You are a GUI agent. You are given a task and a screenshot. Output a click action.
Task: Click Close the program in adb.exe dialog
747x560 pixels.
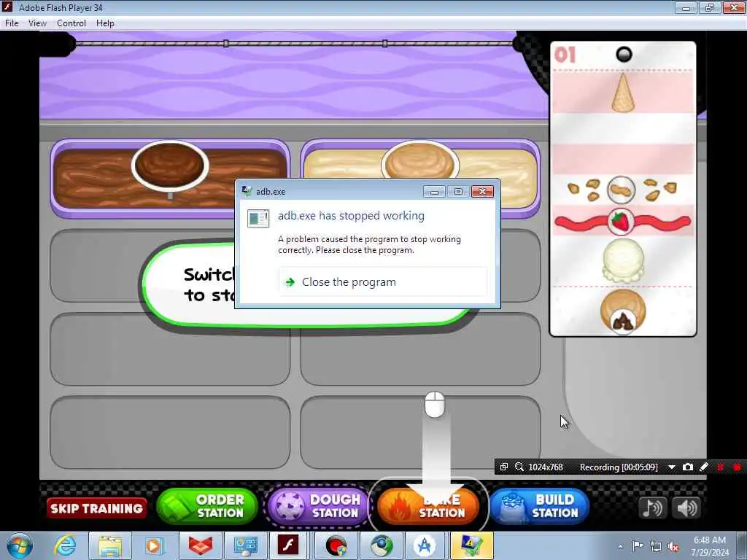382,282
